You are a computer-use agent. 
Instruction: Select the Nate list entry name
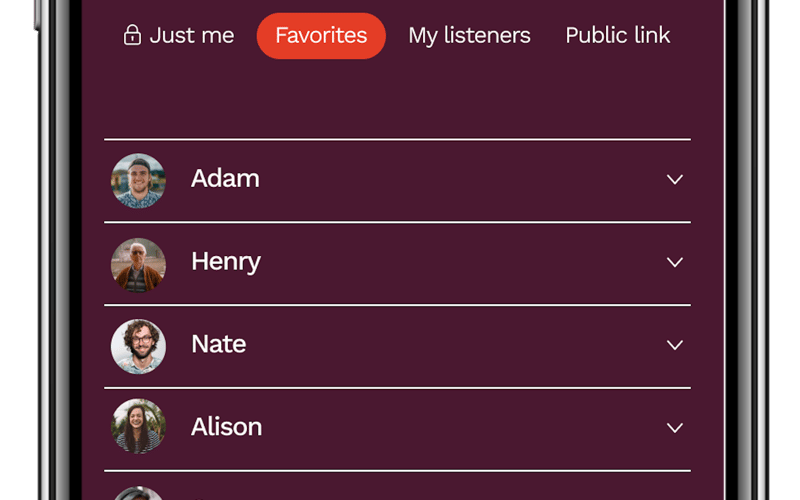pos(218,344)
